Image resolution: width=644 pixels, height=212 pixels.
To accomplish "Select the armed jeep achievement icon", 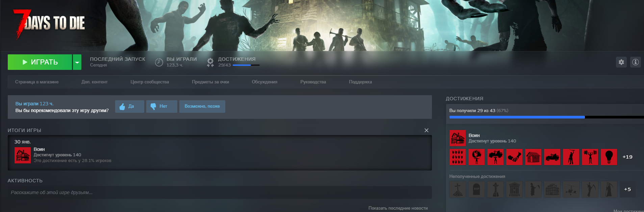I will click(552, 157).
